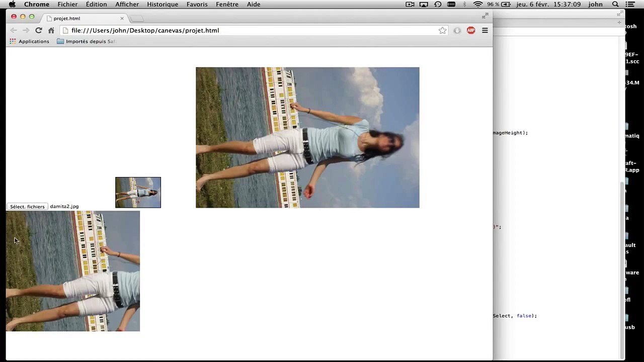Screen dimensions: 644x362
Task: Bookmark this page with the star icon
Action: click(x=442, y=31)
